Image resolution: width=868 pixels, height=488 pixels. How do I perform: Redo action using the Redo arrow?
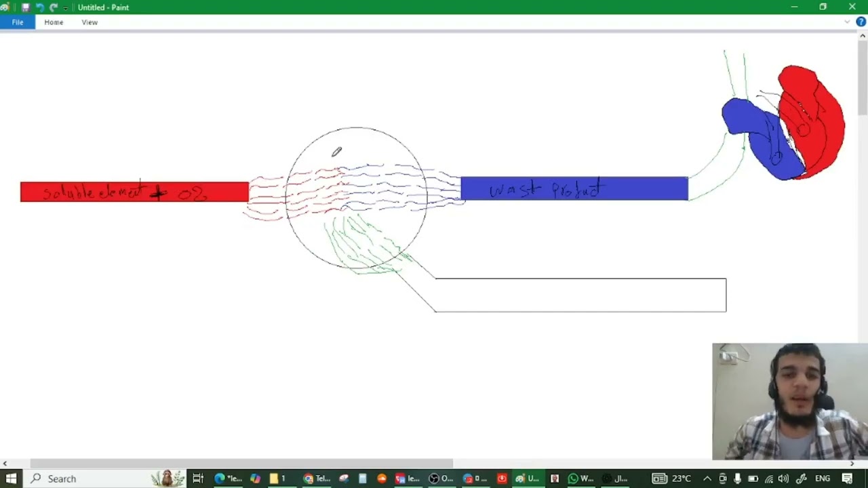54,7
